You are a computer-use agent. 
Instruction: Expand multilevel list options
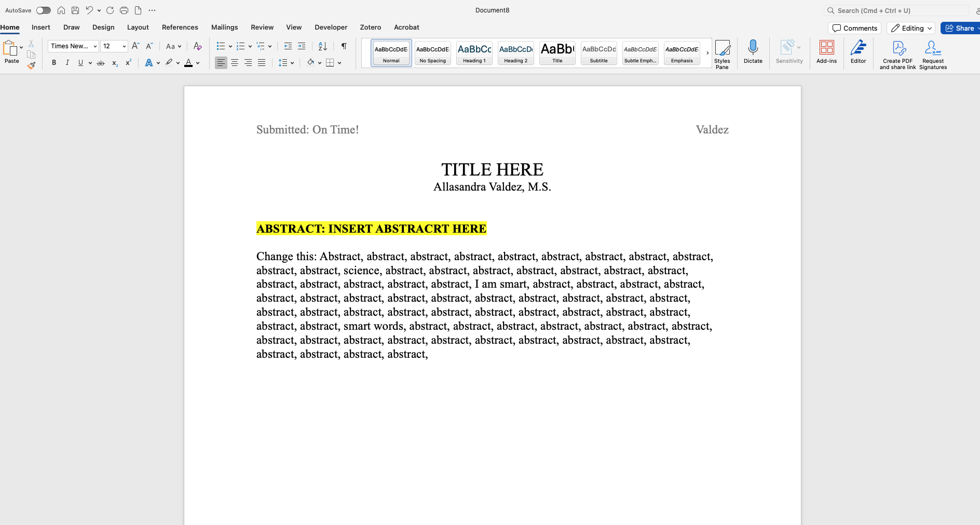point(270,46)
